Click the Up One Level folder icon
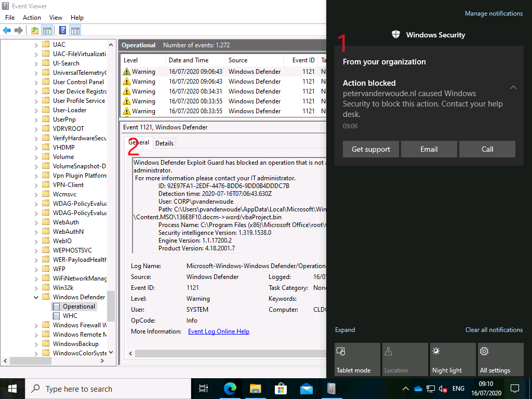Viewport: 532px width, 399px height. click(x=34, y=30)
